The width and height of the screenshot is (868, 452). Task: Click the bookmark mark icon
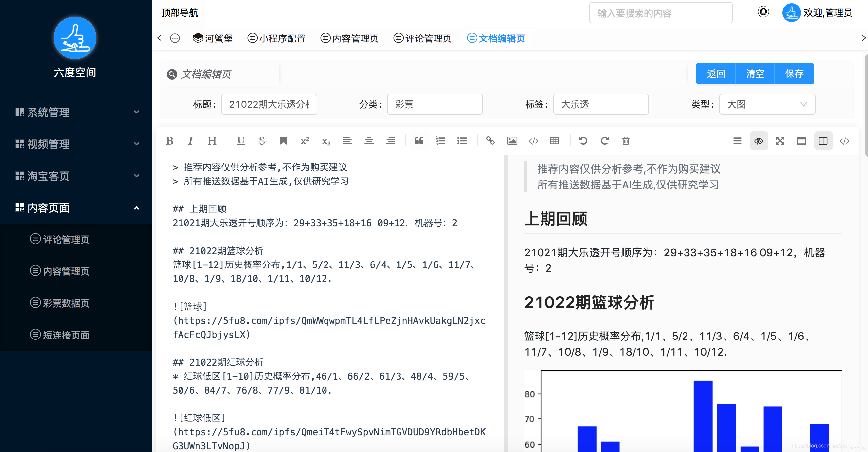(283, 141)
